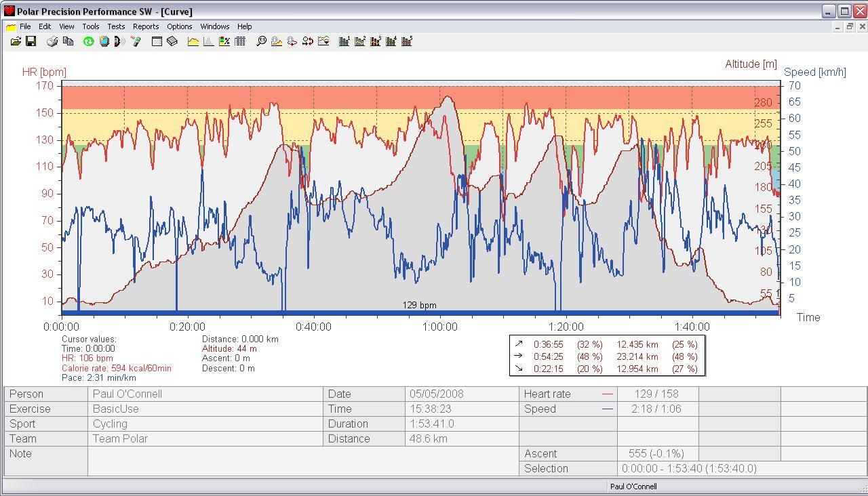
Task: Open the data list table icon
Action: coord(240,42)
